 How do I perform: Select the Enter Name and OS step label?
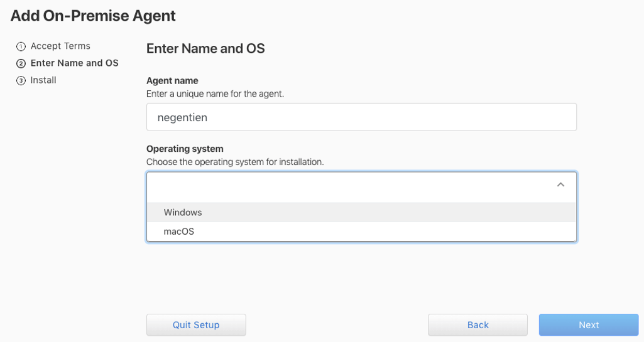tap(74, 63)
